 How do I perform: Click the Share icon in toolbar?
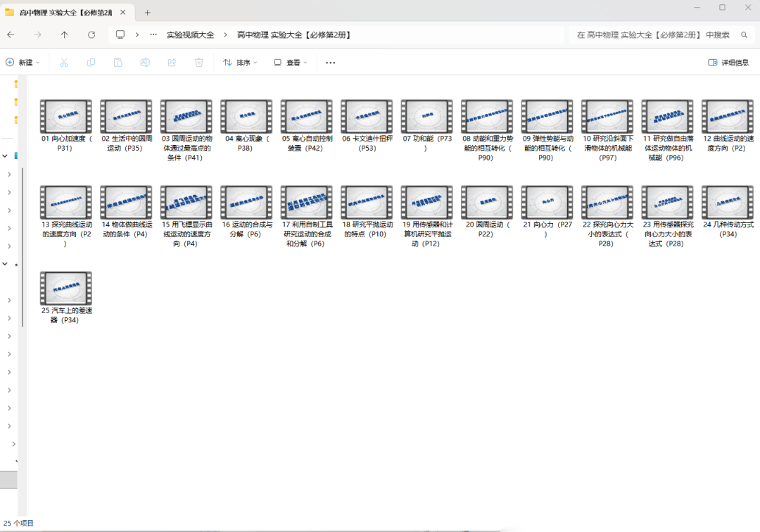pyautogui.click(x=172, y=63)
